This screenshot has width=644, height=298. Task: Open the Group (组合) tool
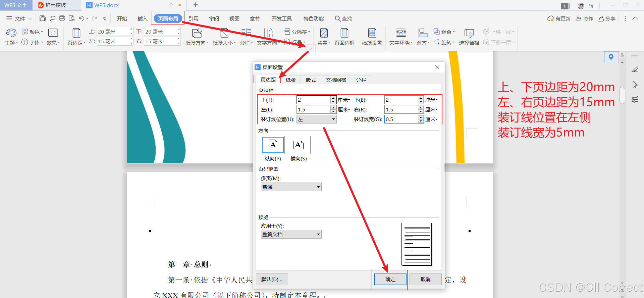click(x=444, y=32)
